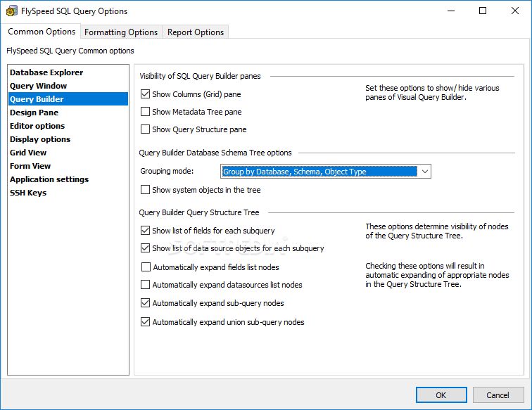Maximize the Options dialog window
The width and height of the screenshot is (532, 410).
[483, 11]
